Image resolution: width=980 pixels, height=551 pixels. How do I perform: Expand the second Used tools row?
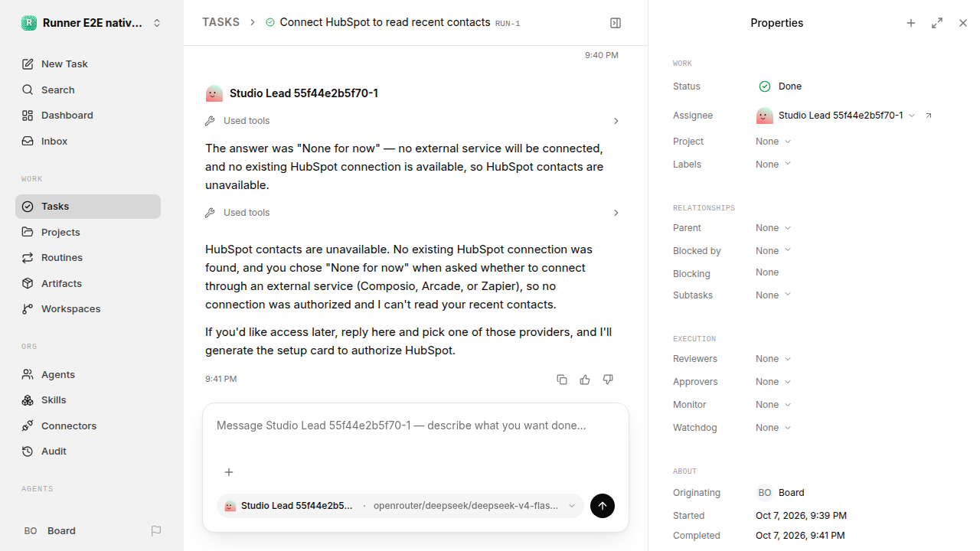pyautogui.click(x=412, y=213)
